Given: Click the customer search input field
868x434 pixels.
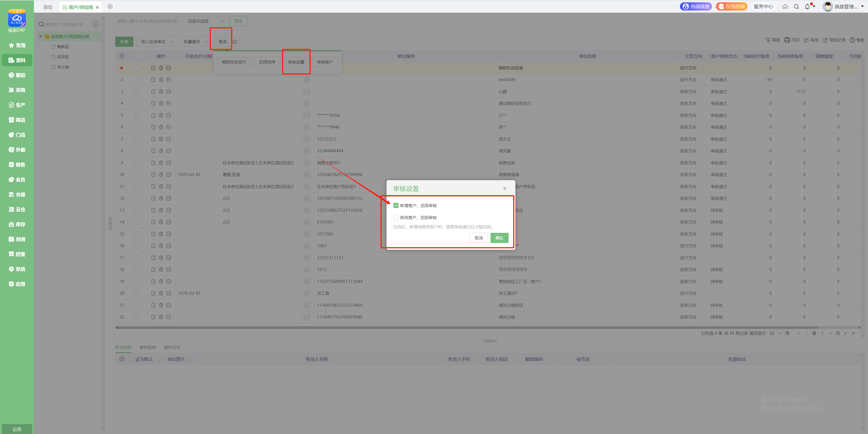Looking at the screenshot, I should (x=149, y=21).
